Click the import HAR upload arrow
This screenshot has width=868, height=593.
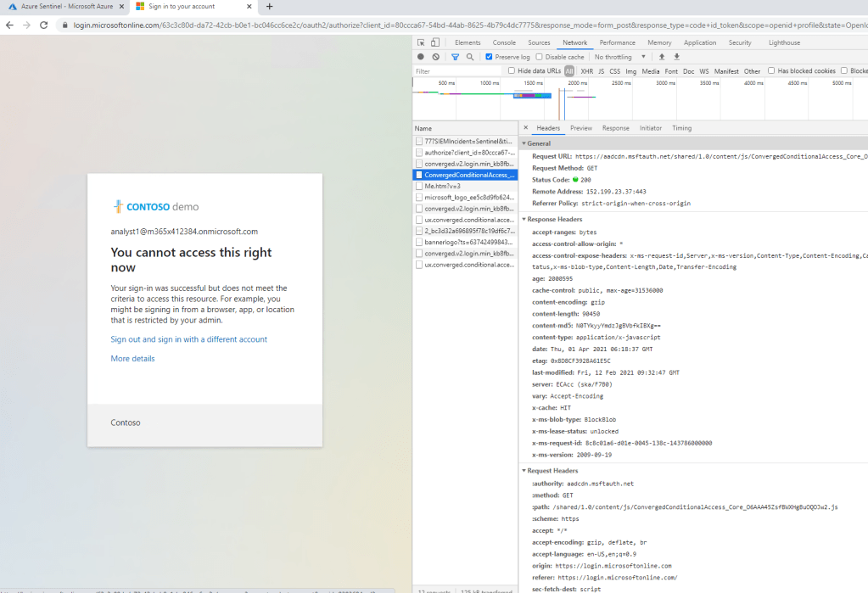pos(662,57)
